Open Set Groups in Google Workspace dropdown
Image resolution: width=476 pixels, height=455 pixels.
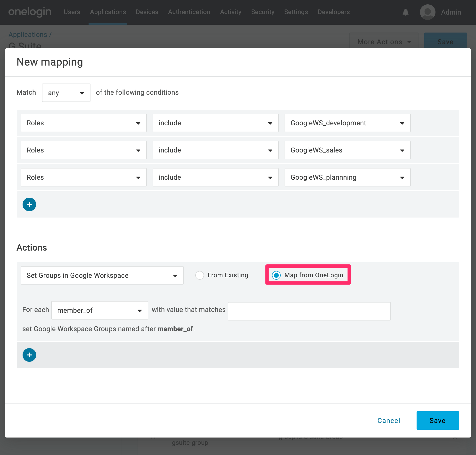pyautogui.click(x=102, y=275)
